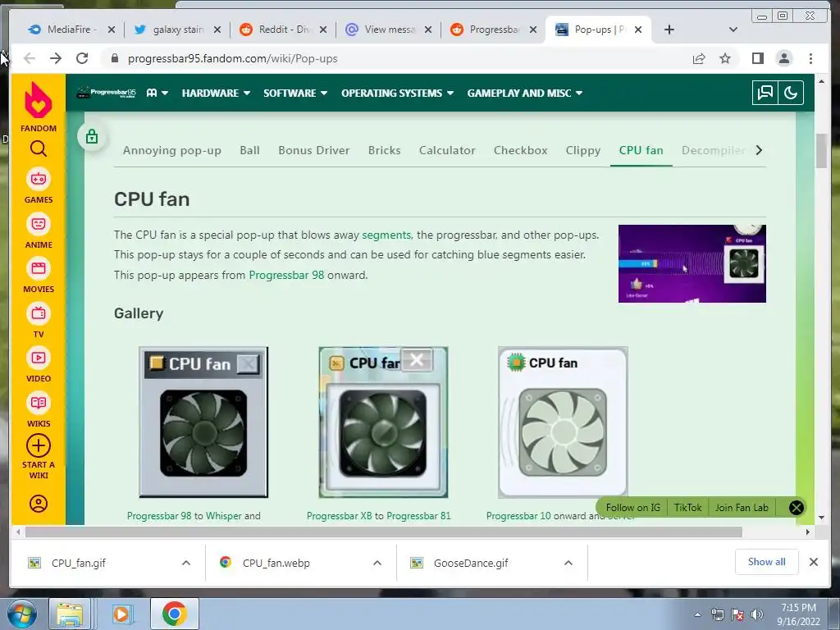Open the Windows Start button
The height and width of the screenshot is (630, 840).
pyautogui.click(x=21, y=614)
